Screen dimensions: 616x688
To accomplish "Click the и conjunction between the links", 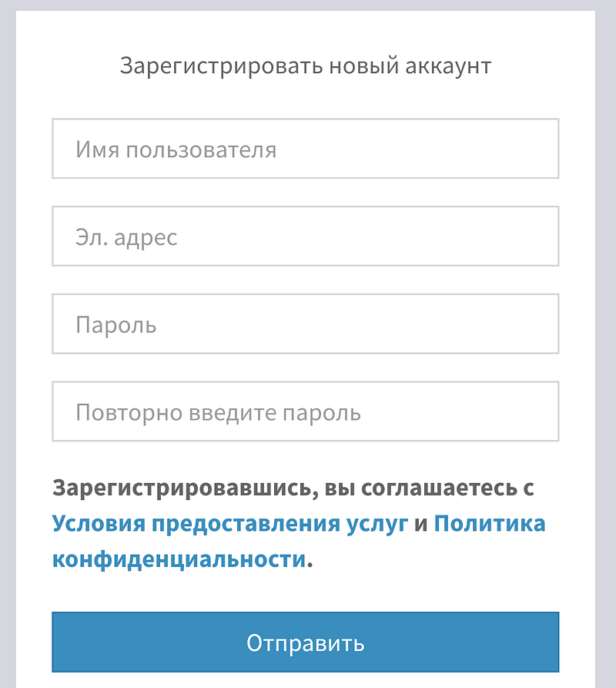I will pos(421,524).
